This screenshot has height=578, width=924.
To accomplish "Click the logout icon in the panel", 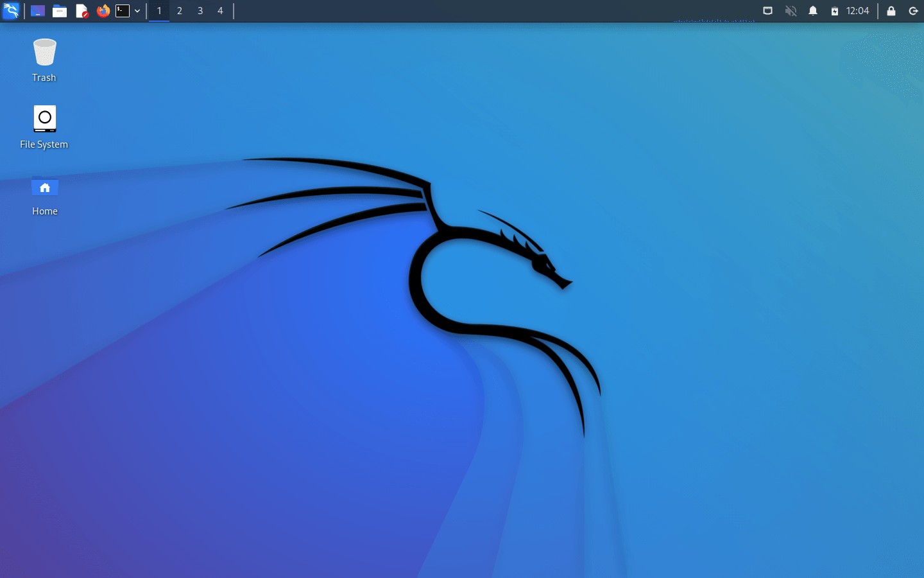I will click(913, 11).
